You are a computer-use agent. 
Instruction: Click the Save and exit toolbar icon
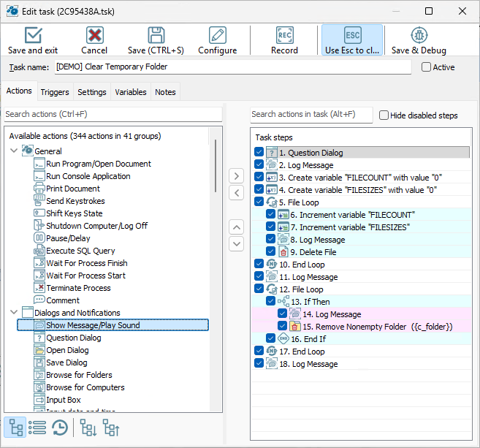33,35
